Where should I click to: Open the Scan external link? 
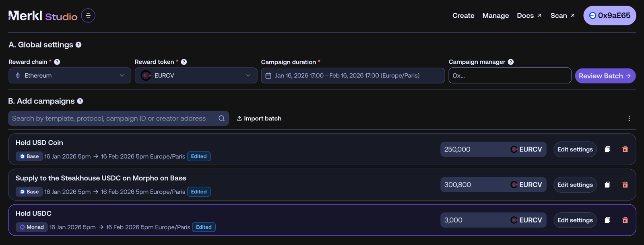[563, 16]
